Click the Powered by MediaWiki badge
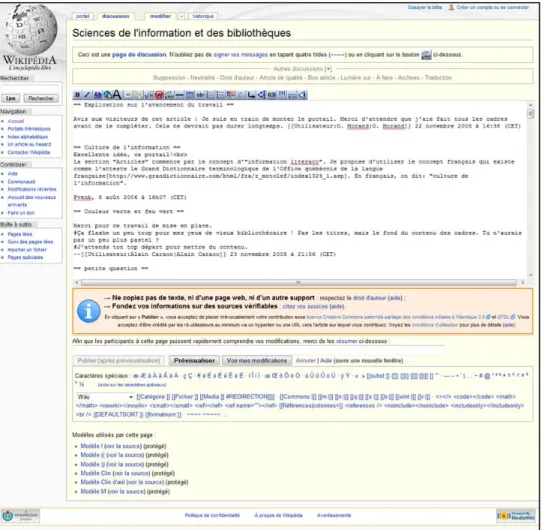Screen dimensions: 544x530 tap(516, 516)
